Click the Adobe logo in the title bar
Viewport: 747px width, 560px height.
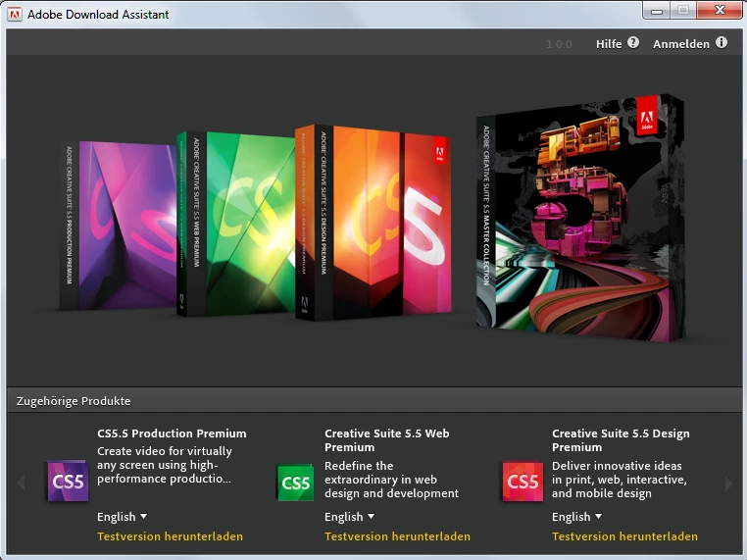coord(15,15)
